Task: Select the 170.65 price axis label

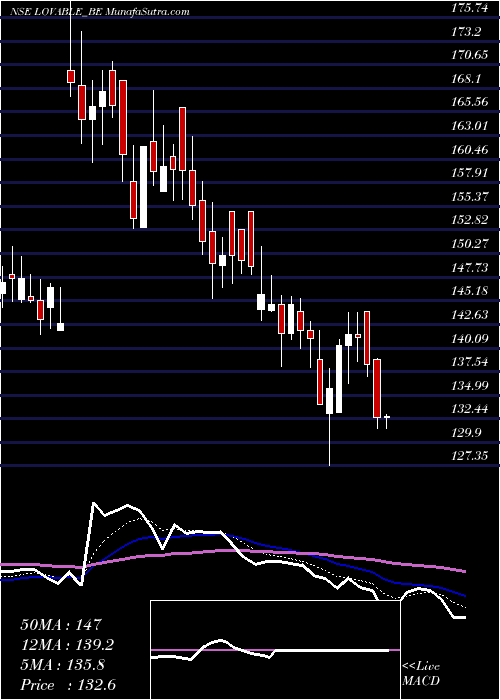Action: (x=468, y=55)
